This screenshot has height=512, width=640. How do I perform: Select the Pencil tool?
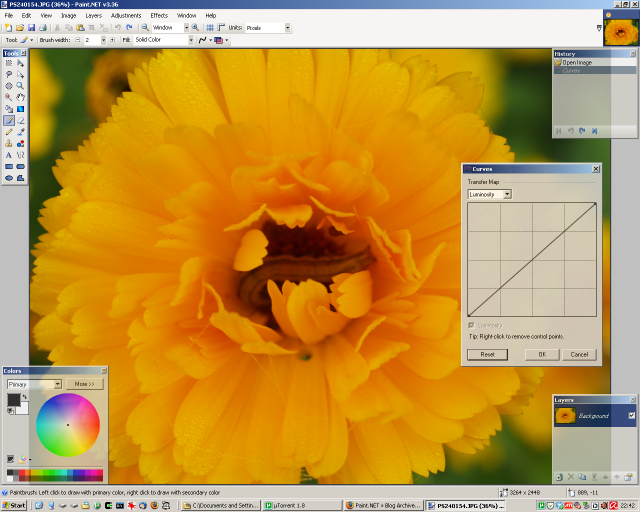click(9, 132)
